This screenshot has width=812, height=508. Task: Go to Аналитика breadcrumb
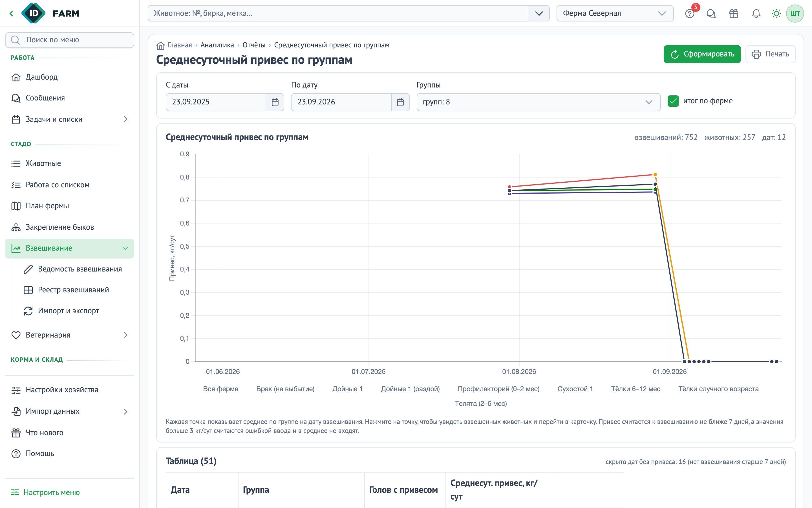(217, 45)
